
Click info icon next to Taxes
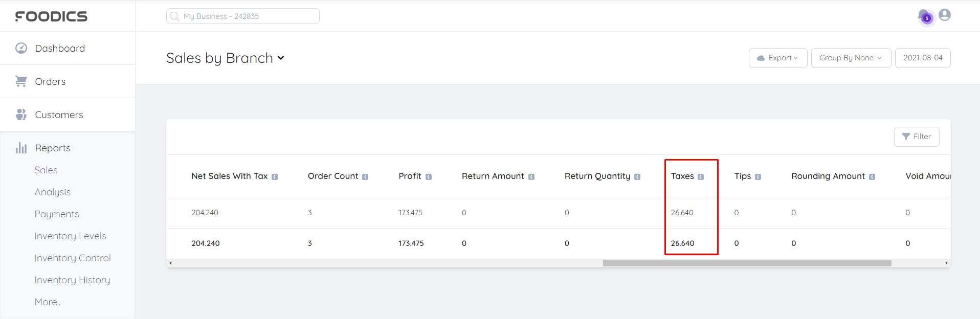point(701,177)
